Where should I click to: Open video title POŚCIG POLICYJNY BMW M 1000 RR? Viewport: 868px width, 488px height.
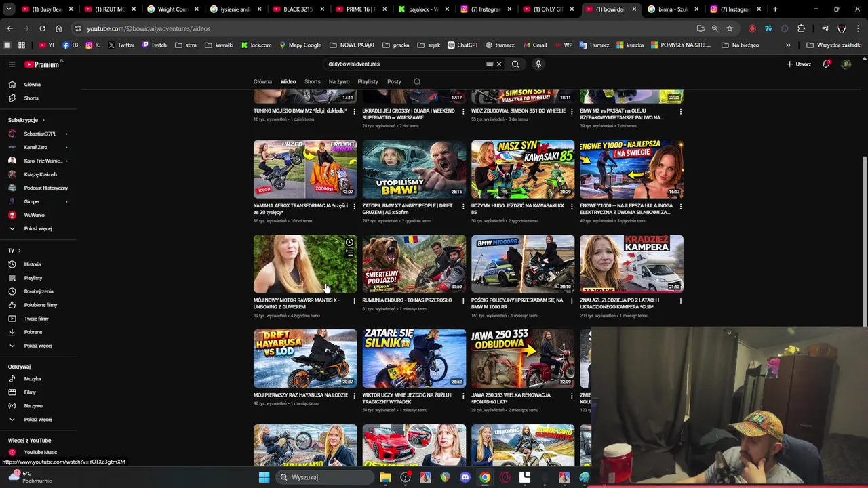coord(517,304)
